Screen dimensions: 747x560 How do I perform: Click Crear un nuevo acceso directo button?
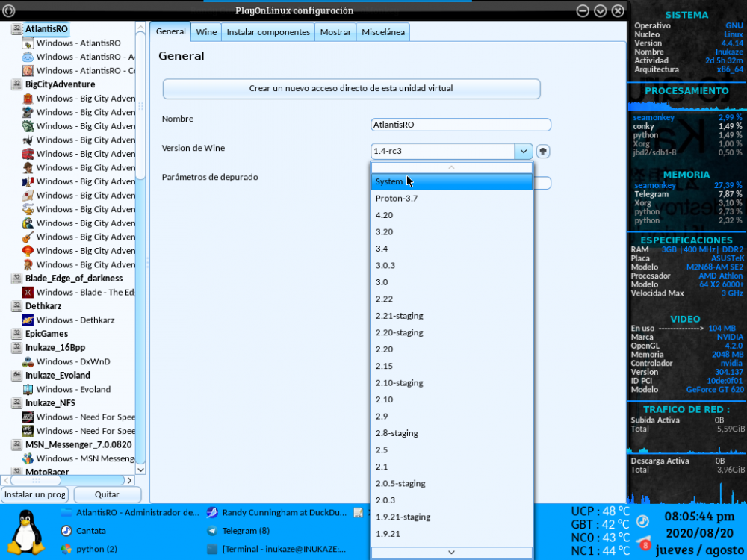(351, 88)
